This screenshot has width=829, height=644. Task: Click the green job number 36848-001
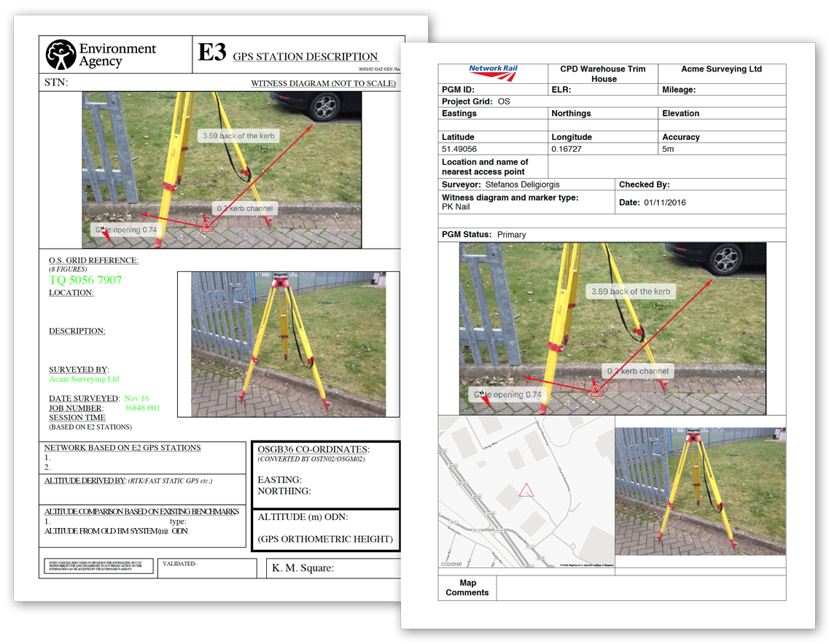point(142,408)
